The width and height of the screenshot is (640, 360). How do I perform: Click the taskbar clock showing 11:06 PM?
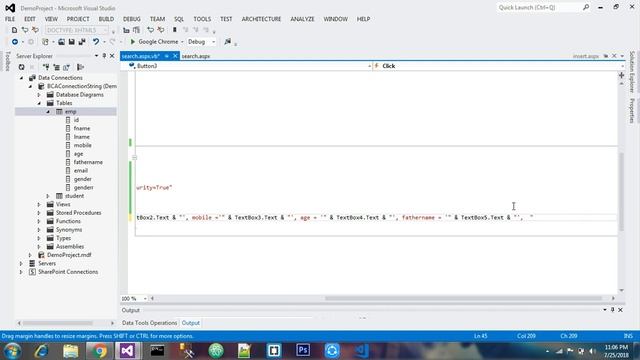tap(616, 347)
